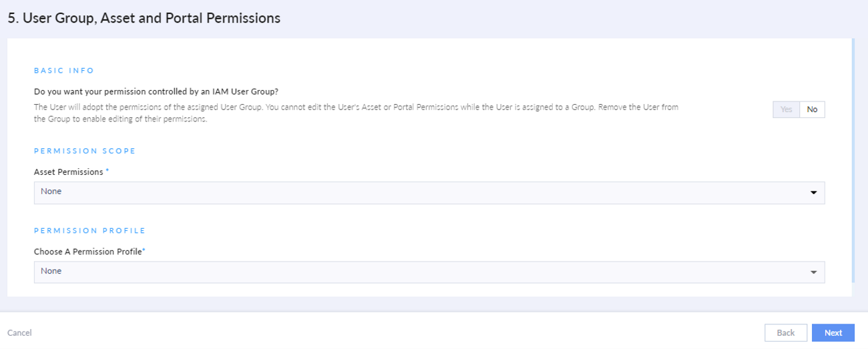Click the Asset Permissions dropdown arrow
The width and height of the screenshot is (868, 349).
(813, 193)
